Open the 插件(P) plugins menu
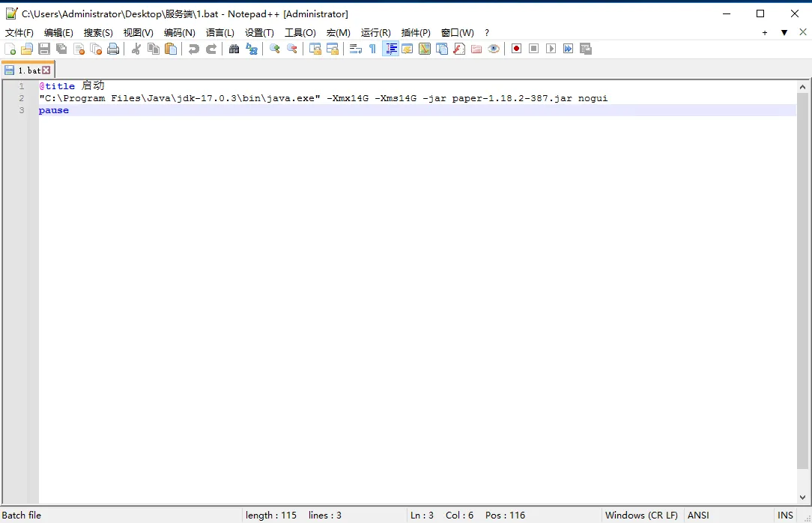Screen dimensions: 812x523 pos(416,32)
